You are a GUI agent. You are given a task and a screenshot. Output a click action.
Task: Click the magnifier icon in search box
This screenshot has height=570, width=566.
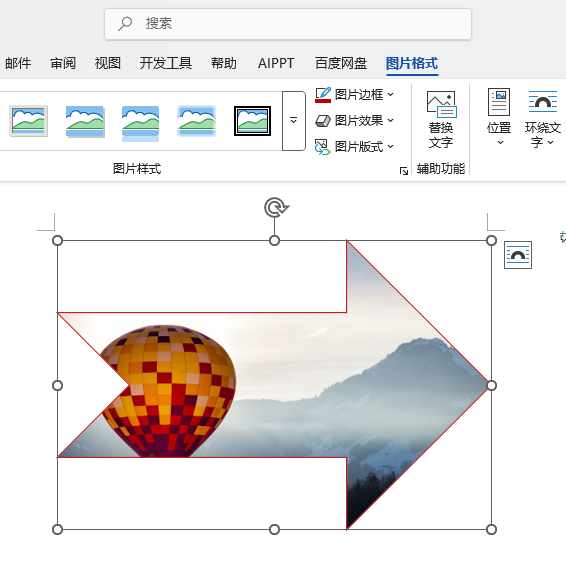pyautogui.click(x=125, y=24)
